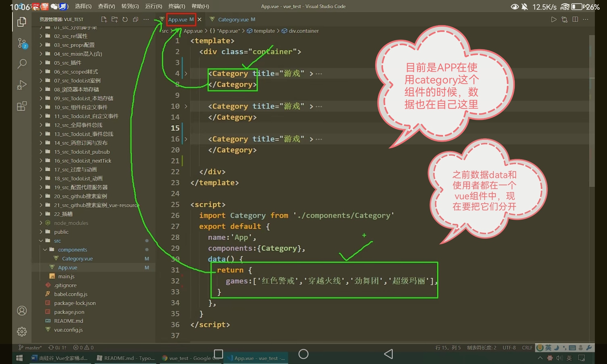Click the Split Editor icon

(x=575, y=19)
